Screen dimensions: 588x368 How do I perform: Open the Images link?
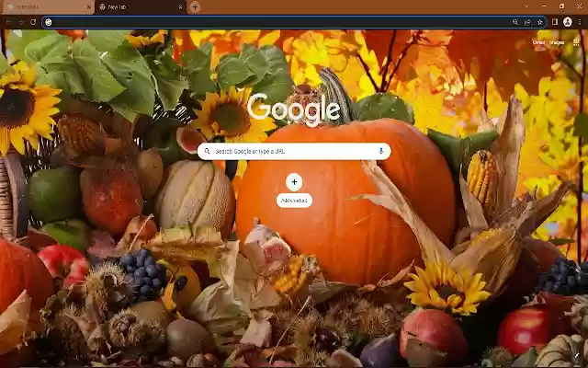pyautogui.click(x=557, y=42)
